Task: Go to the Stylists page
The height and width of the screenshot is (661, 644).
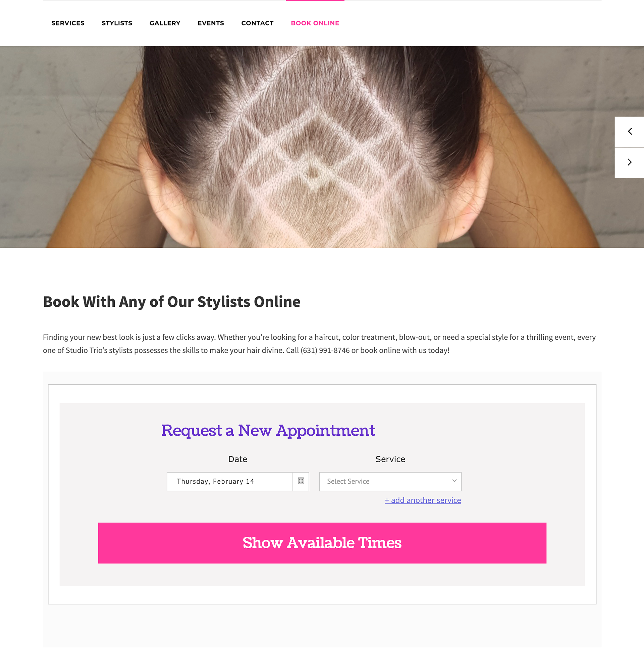Action: tap(117, 23)
